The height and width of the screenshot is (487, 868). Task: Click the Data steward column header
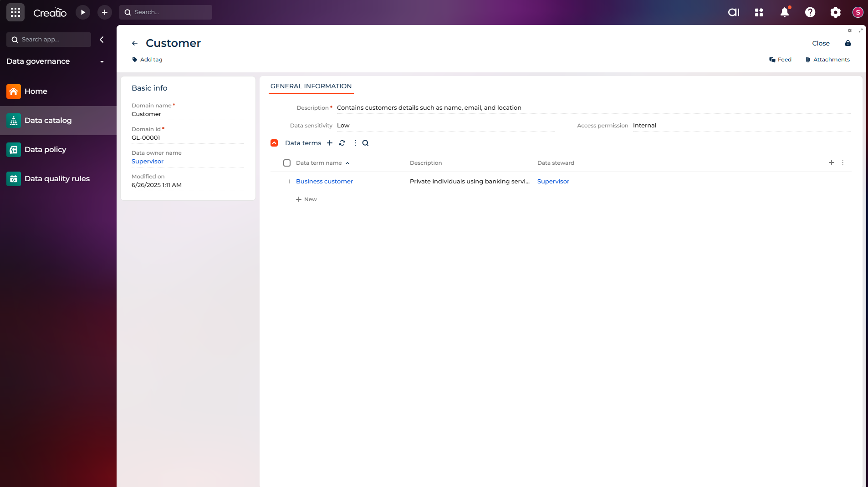click(556, 163)
